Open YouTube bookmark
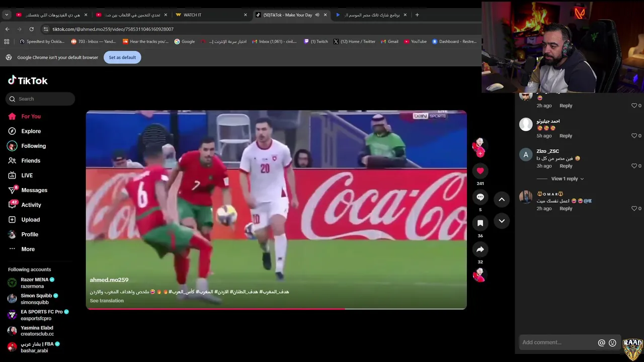Screen dimensions: 644x362 (415, 42)
